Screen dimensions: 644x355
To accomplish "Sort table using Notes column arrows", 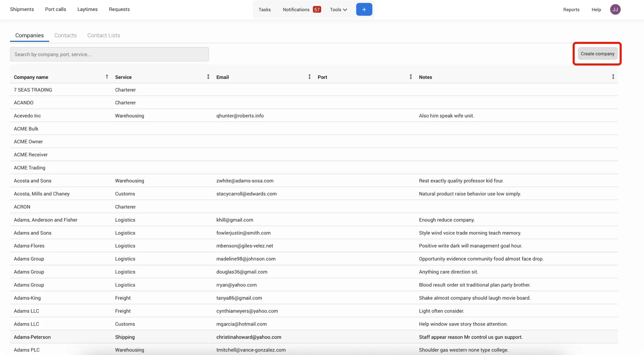I will point(613,77).
